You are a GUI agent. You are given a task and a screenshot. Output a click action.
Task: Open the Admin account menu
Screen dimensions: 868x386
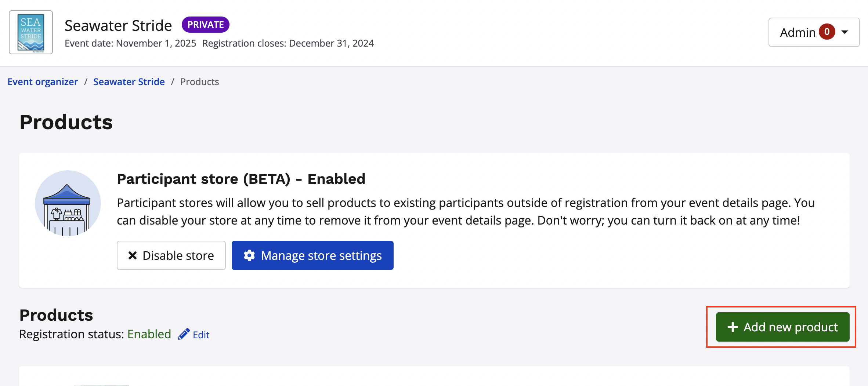(x=798, y=32)
